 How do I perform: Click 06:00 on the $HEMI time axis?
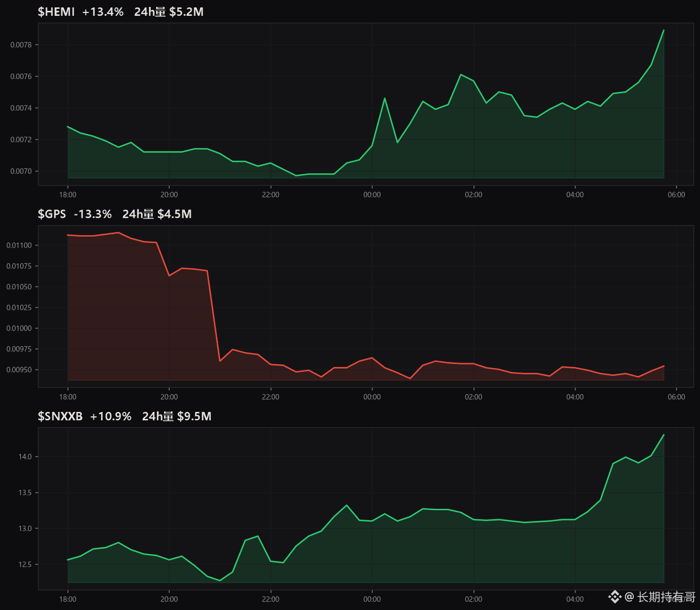(676, 195)
